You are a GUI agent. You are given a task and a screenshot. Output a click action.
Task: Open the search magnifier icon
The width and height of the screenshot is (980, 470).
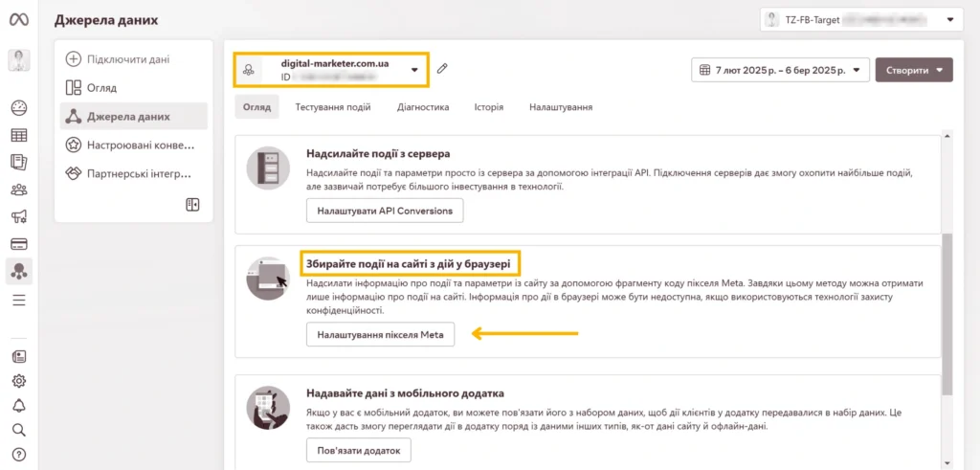(19, 430)
